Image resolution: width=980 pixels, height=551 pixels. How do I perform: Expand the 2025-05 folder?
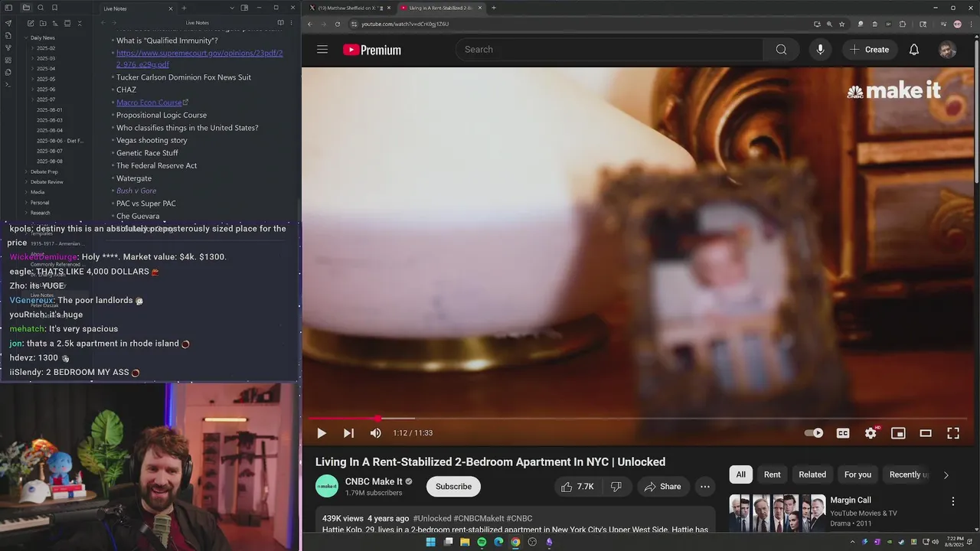pos(33,79)
